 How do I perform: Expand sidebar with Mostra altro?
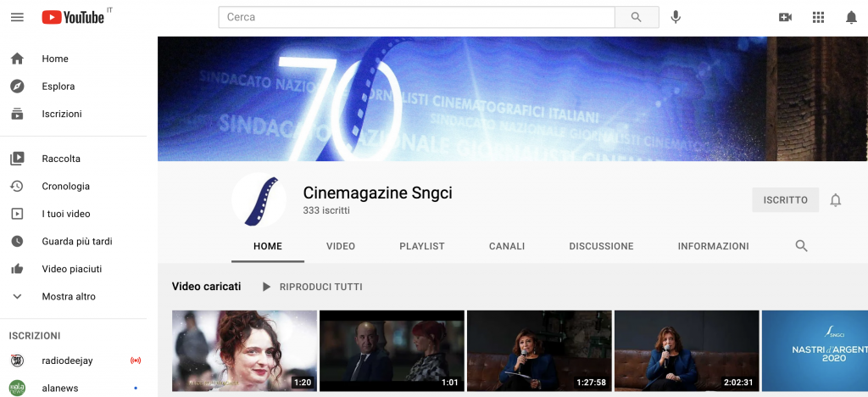coord(68,297)
